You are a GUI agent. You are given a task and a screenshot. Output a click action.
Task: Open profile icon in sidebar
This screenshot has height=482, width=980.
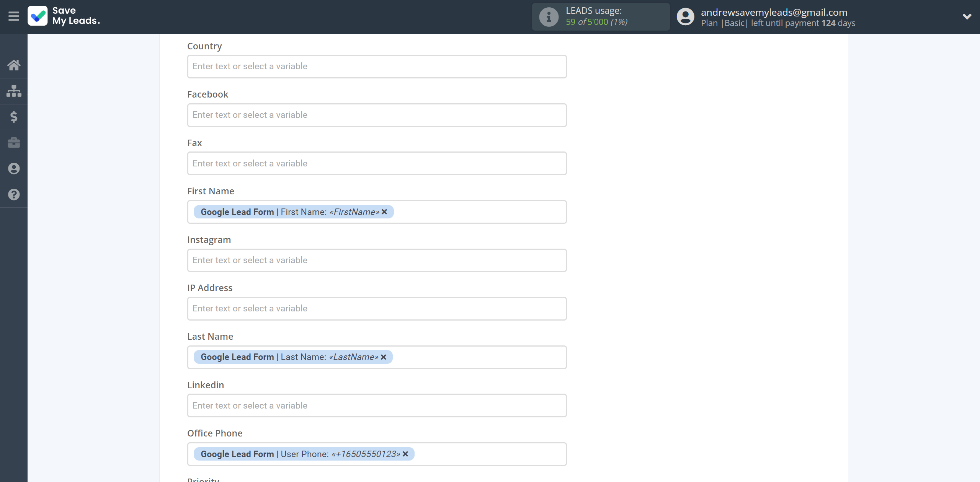click(14, 169)
